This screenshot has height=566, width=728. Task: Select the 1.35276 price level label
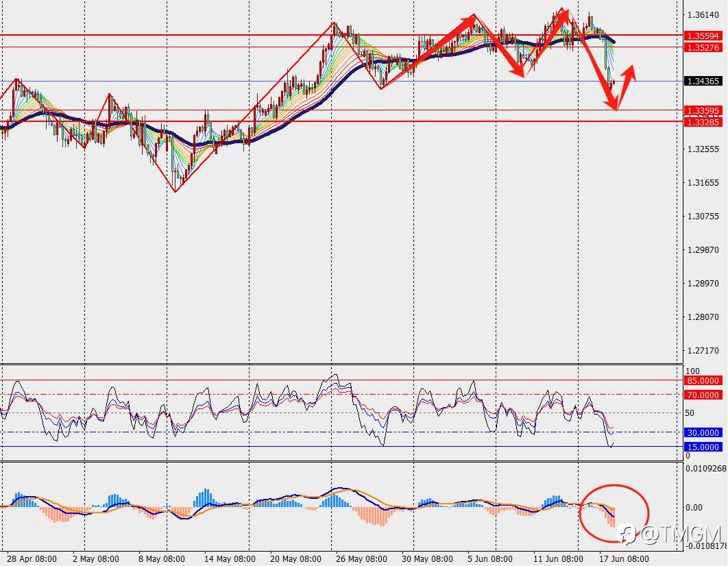coord(703,47)
